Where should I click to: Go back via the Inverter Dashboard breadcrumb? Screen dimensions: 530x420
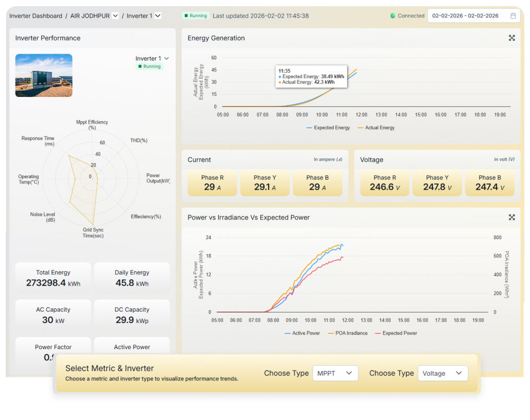35,16
